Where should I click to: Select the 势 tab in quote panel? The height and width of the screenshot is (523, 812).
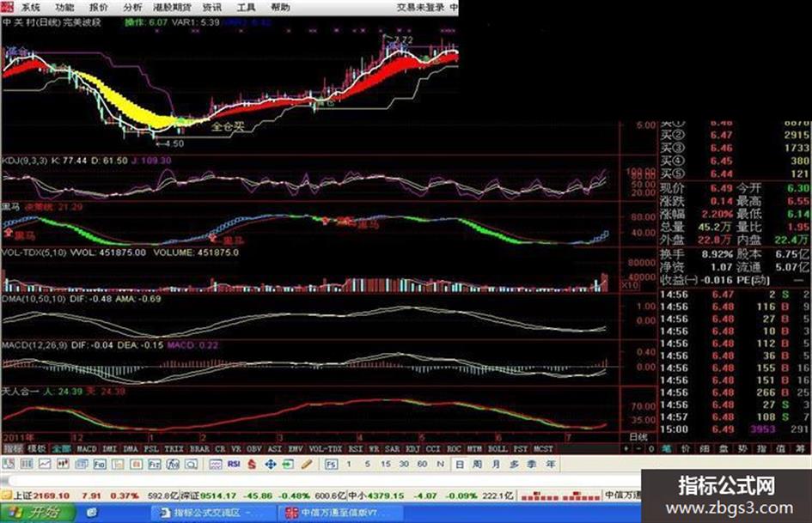pyautogui.click(x=742, y=449)
